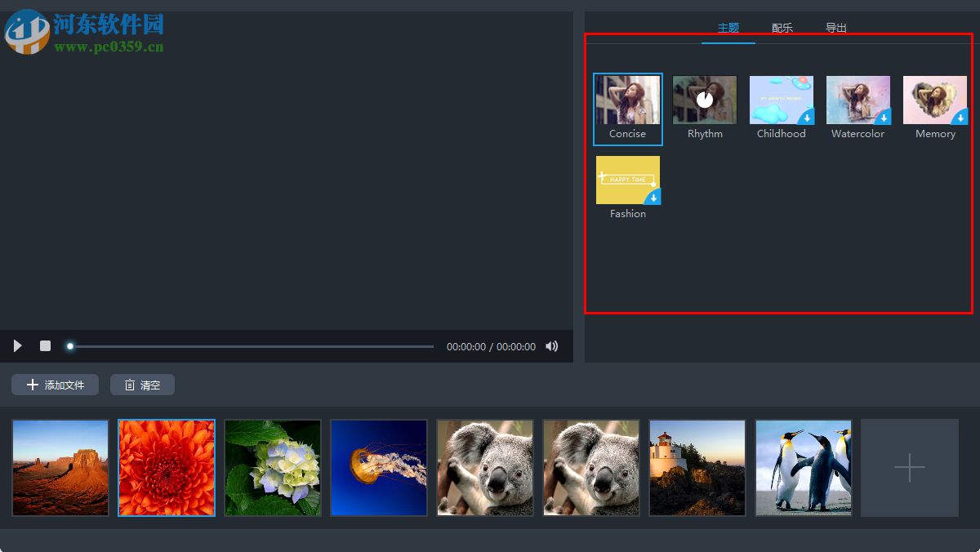The image size is (980, 552).
Task: Select the Watercolor theme thumbnail
Action: (858, 100)
